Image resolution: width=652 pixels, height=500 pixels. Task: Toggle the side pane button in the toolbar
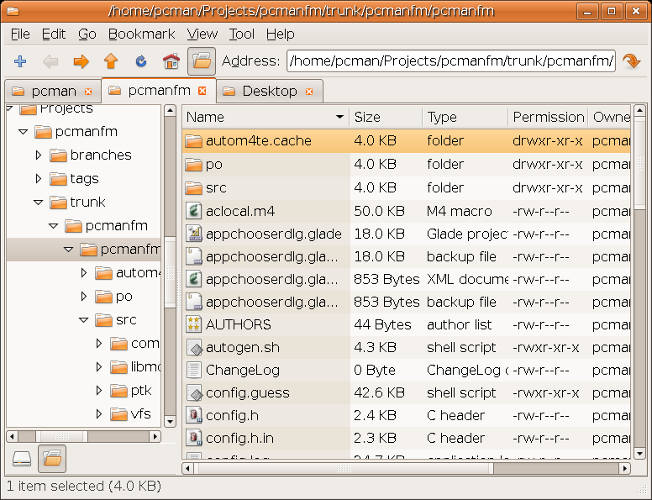[x=202, y=61]
